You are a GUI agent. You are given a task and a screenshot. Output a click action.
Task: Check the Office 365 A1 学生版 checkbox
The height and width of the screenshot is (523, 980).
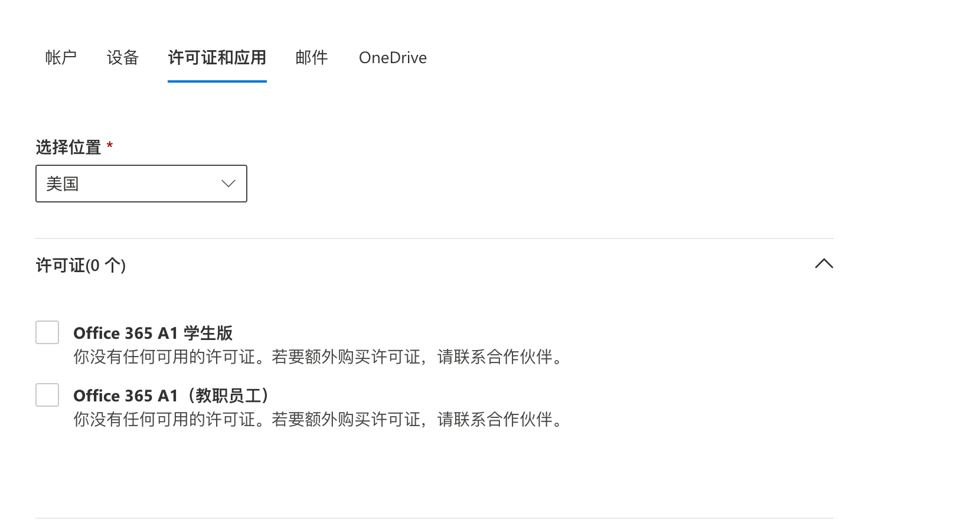[x=47, y=332]
